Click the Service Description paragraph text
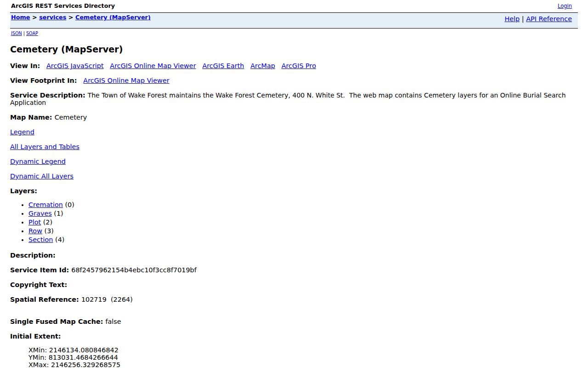This screenshot has height=368, width=588. click(x=288, y=99)
